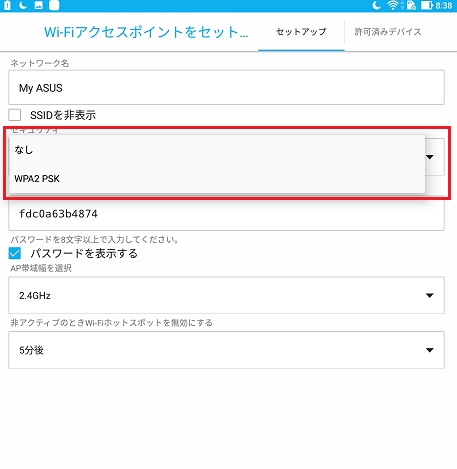The height and width of the screenshot is (469, 457).
Task: Open the 5分後 timeout dropdown
Action: 226,350
